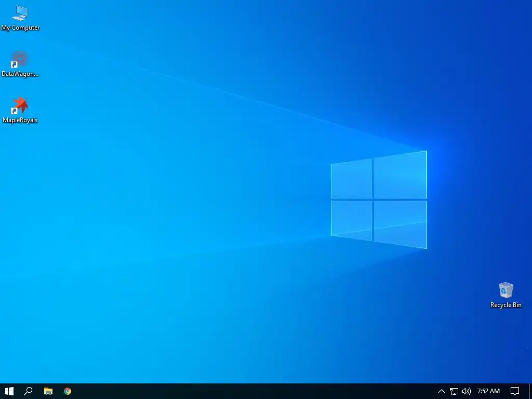
Task: Click the "MapleRoyals" label text
Action: tap(20, 120)
